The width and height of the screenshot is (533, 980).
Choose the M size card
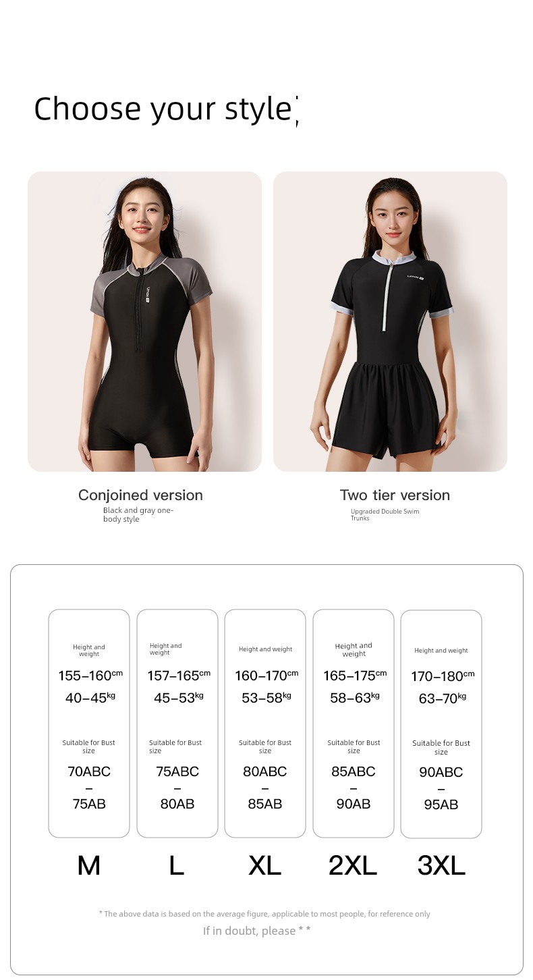coord(89,724)
